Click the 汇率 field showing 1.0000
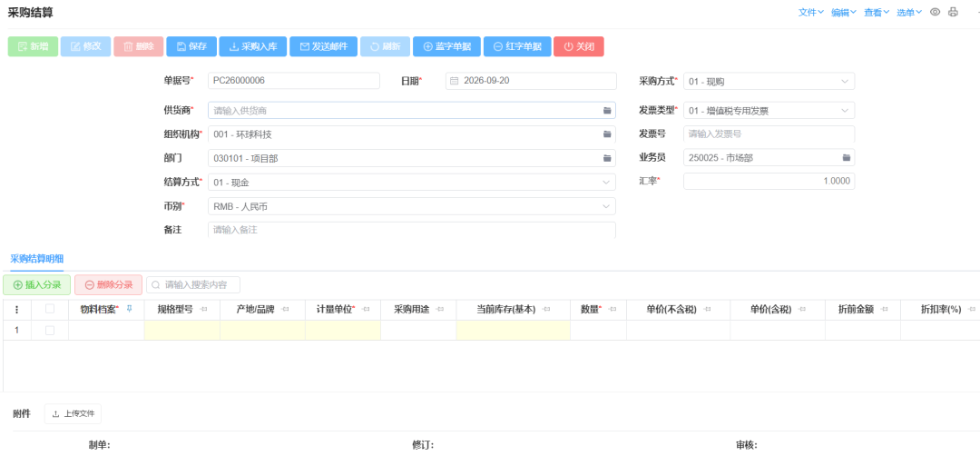The width and height of the screenshot is (980, 456). (x=769, y=182)
